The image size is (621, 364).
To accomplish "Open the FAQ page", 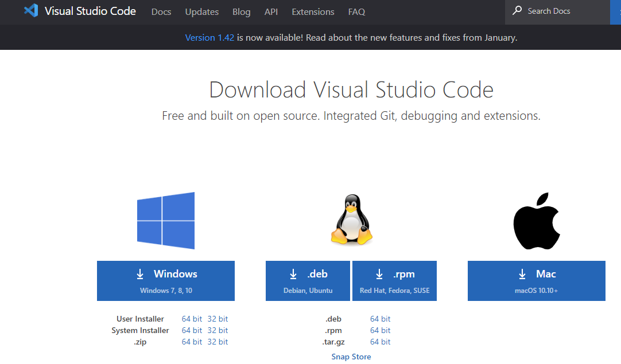I will (x=356, y=12).
